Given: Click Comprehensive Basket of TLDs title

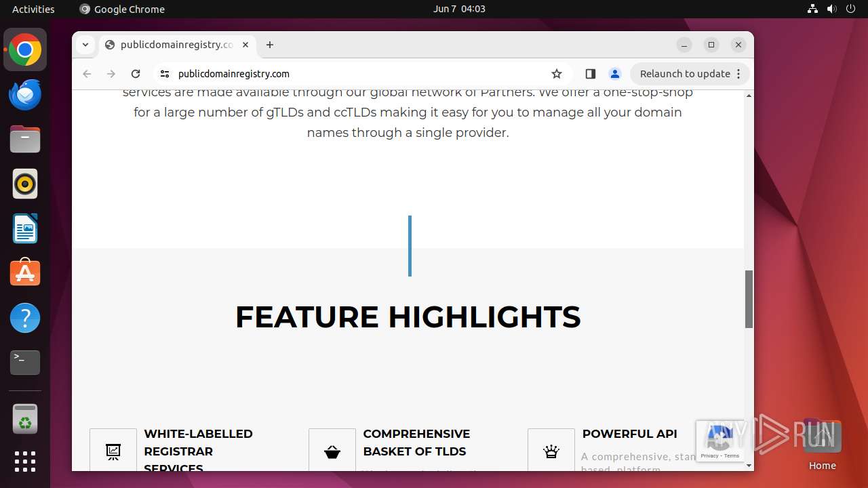Looking at the screenshot, I should (x=416, y=443).
